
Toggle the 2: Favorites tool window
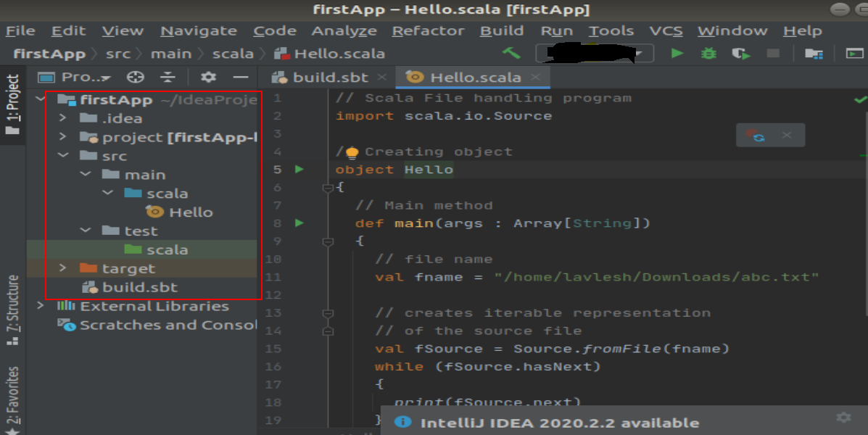(x=12, y=399)
